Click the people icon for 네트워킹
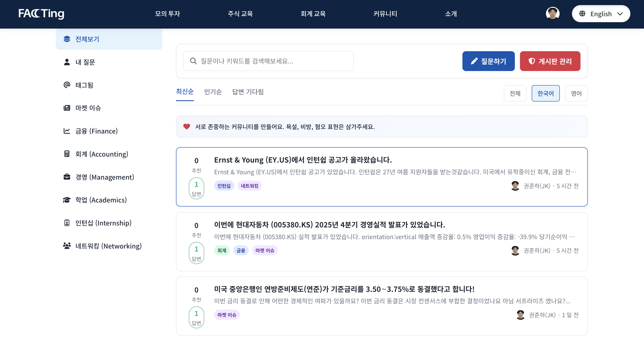The height and width of the screenshot is (349, 644). click(67, 246)
